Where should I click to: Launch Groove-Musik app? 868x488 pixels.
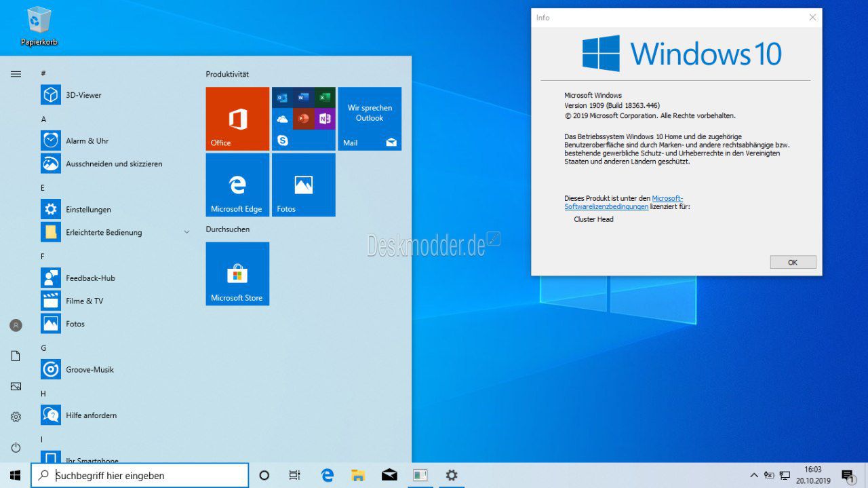pos(115,369)
